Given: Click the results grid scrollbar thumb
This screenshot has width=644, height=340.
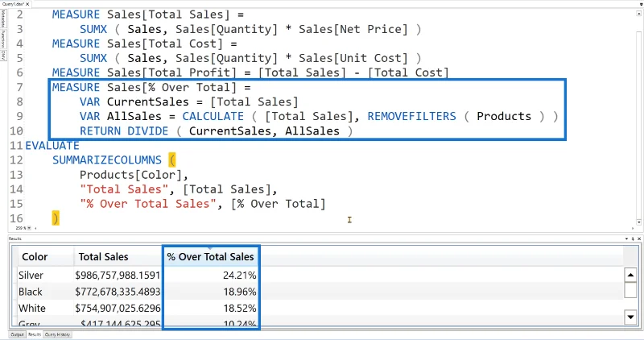Looking at the screenshot, I should click(630, 289).
